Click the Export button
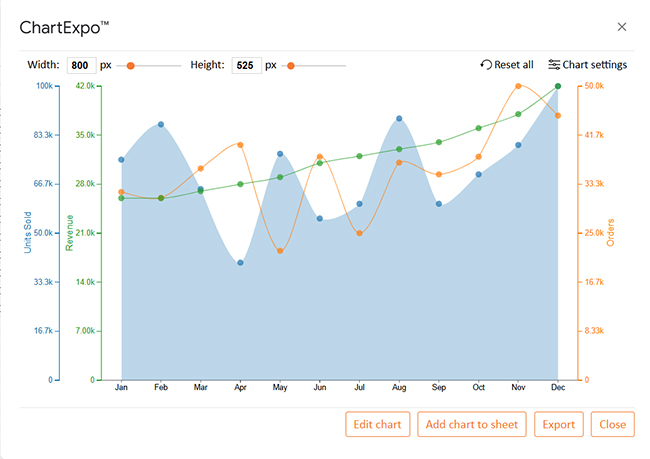 click(558, 424)
